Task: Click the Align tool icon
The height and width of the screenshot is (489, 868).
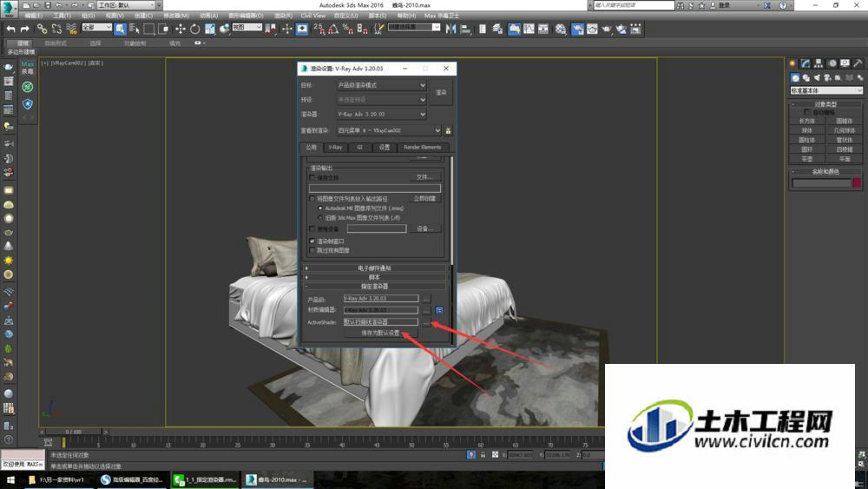Action: click(465, 29)
